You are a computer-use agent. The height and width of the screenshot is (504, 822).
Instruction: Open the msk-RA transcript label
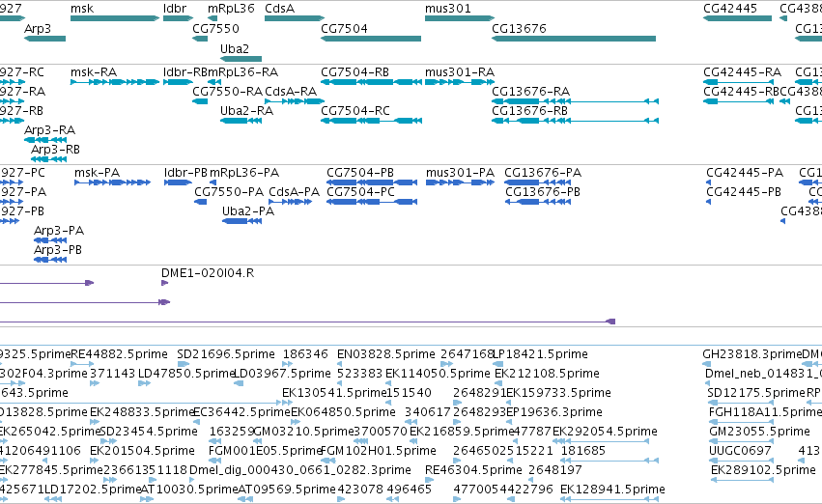(x=94, y=71)
